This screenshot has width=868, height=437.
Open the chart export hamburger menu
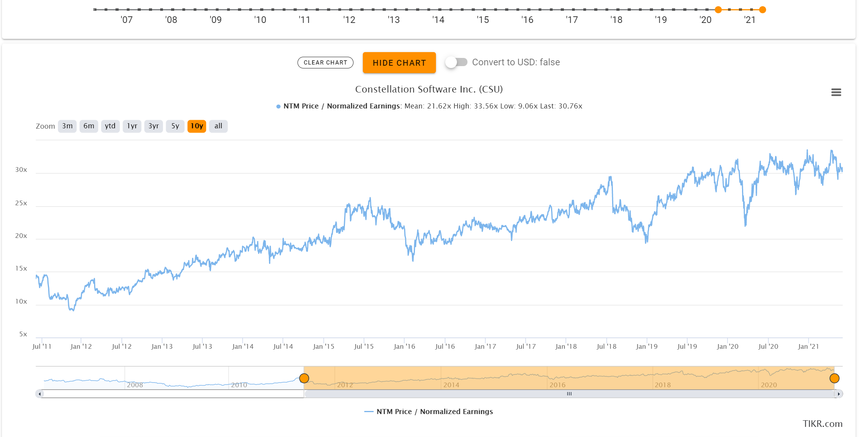836,92
